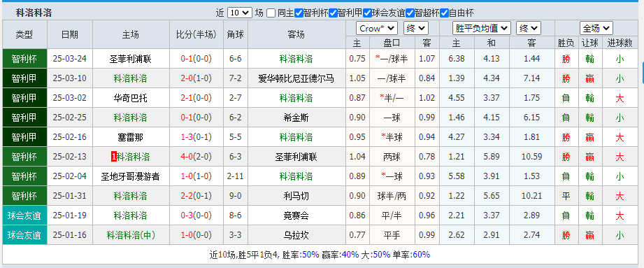The width and height of the screenshot is (644, 268).
Task: Click away team 希金斯
Action: click(x=296, y=118)
